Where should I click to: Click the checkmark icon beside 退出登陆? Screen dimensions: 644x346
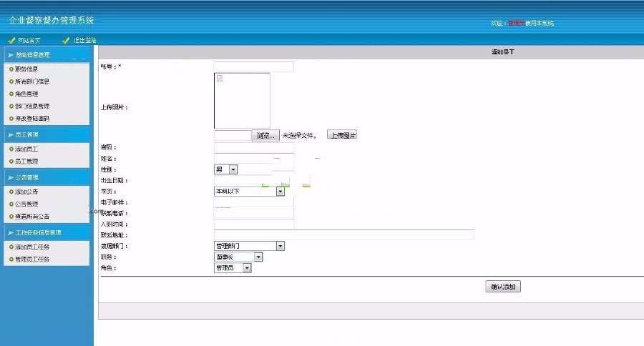point(67,41)
